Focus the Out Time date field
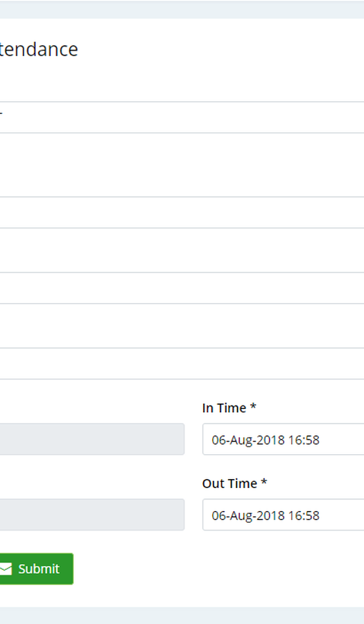The width and height of the screenshot is (364, 624). [x=284, y=515]
